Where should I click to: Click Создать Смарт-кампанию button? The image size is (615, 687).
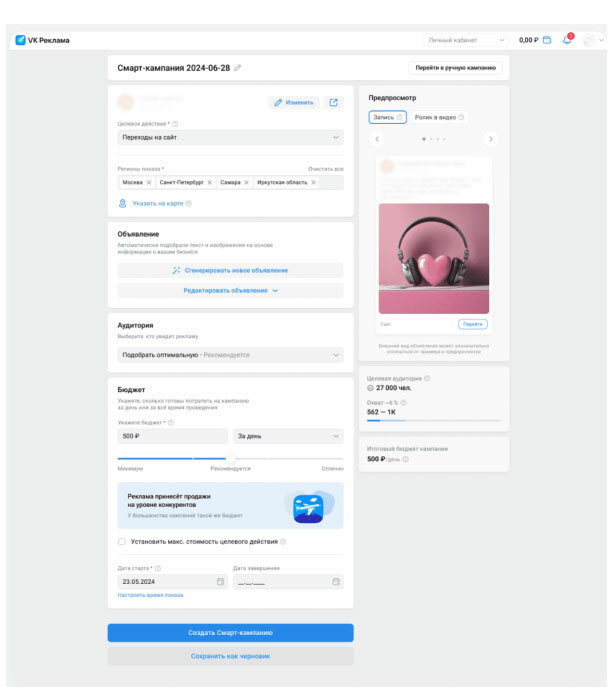[x=230, y=633]
